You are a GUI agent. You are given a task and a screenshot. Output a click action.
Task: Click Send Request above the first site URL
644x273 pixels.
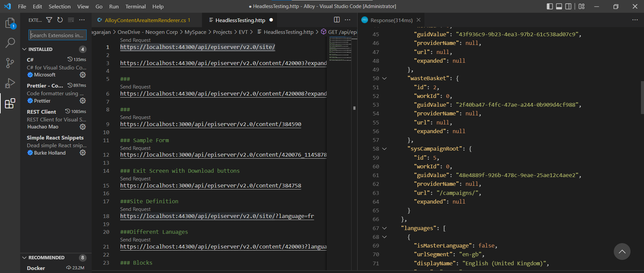point(135,40)
